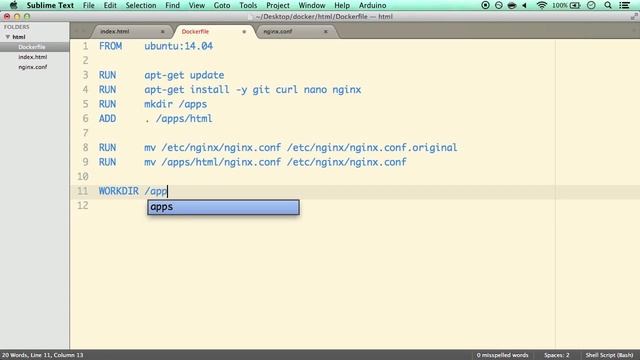Open the Arduino menu
The height and width of the screenshot is (360, 640).
(372, 5)
